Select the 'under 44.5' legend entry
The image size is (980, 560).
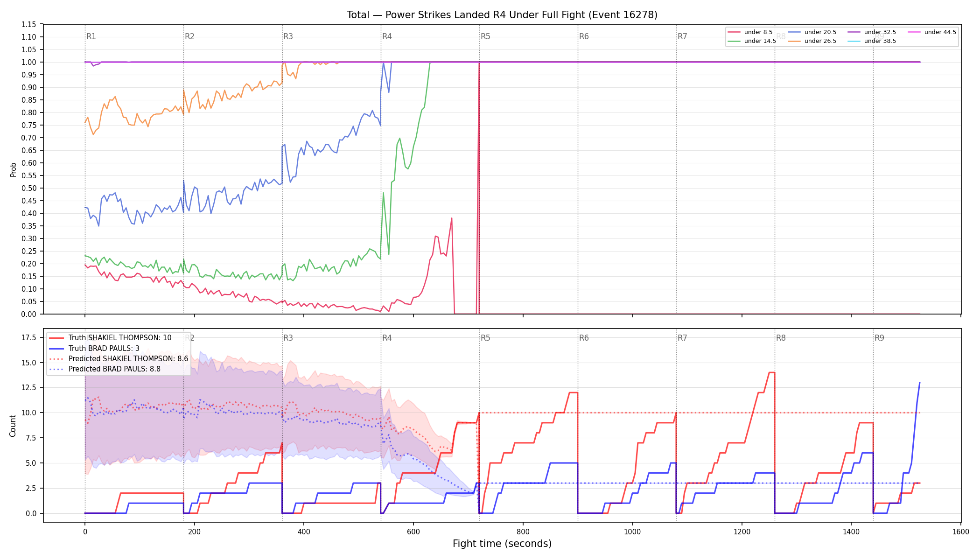pyautogui.click(x=932, y=32)
